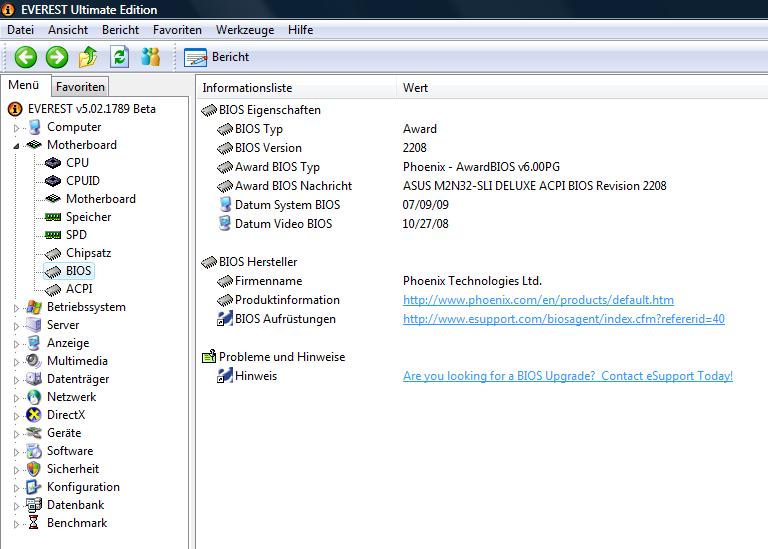The height and width of the screenshot is (549, 768).
Task: Click the Refresh toolbar icon
Action: point(120,57)
